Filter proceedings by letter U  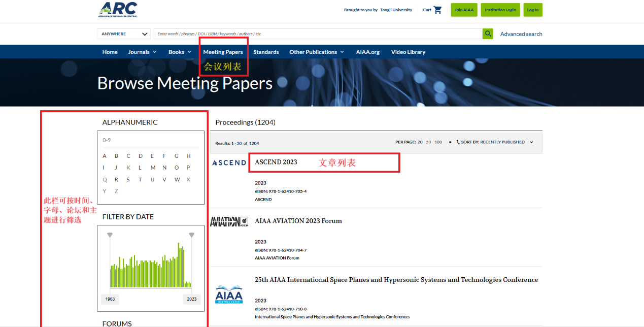tap(152, 179)
